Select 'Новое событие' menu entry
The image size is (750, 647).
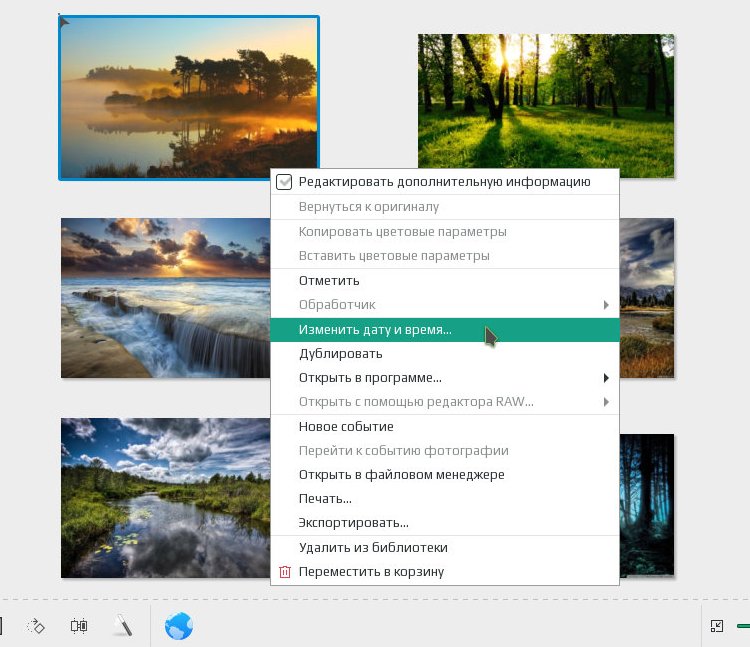pyautogui.click(x=445, y=427)
